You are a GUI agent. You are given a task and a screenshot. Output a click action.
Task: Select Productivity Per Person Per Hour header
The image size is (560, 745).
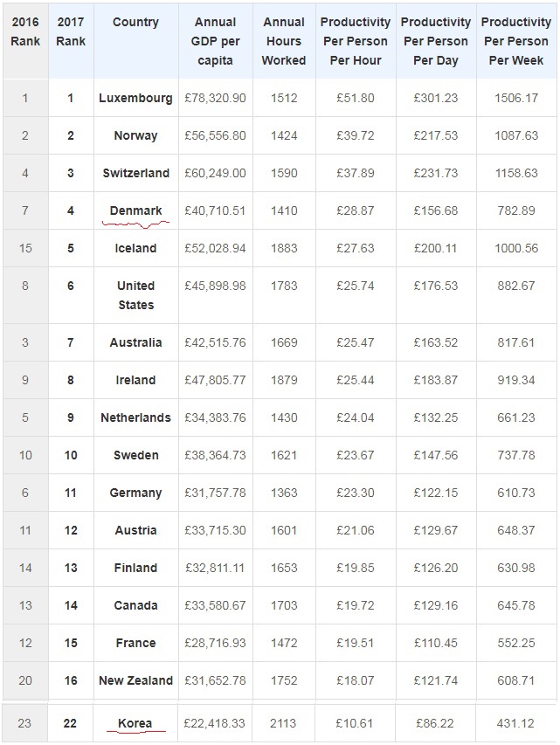click(x=356, y=41)
